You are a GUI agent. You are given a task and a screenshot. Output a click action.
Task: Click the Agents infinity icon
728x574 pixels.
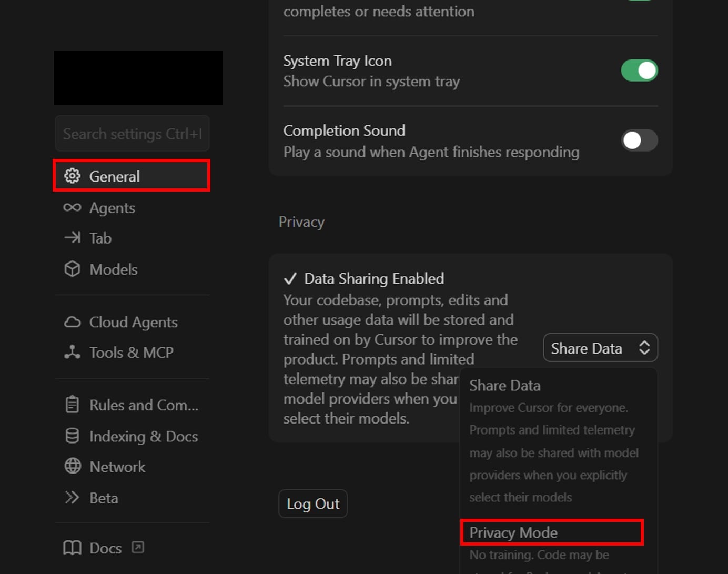coord(72,207)
